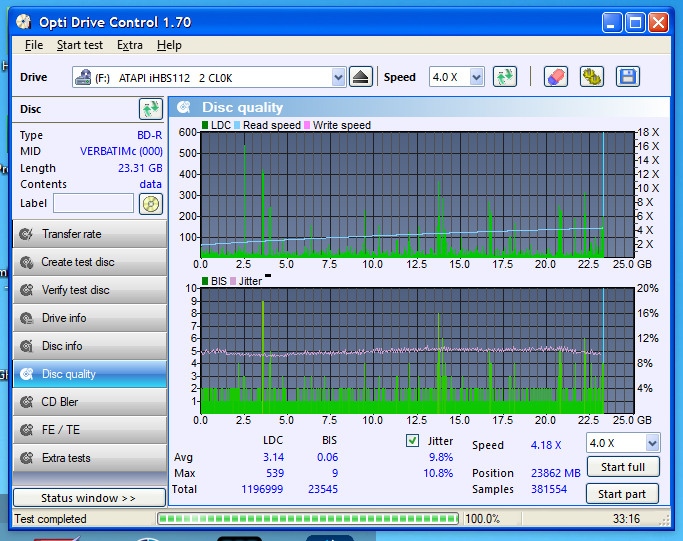Click the Disc quality header disc icon

point(184,107)
